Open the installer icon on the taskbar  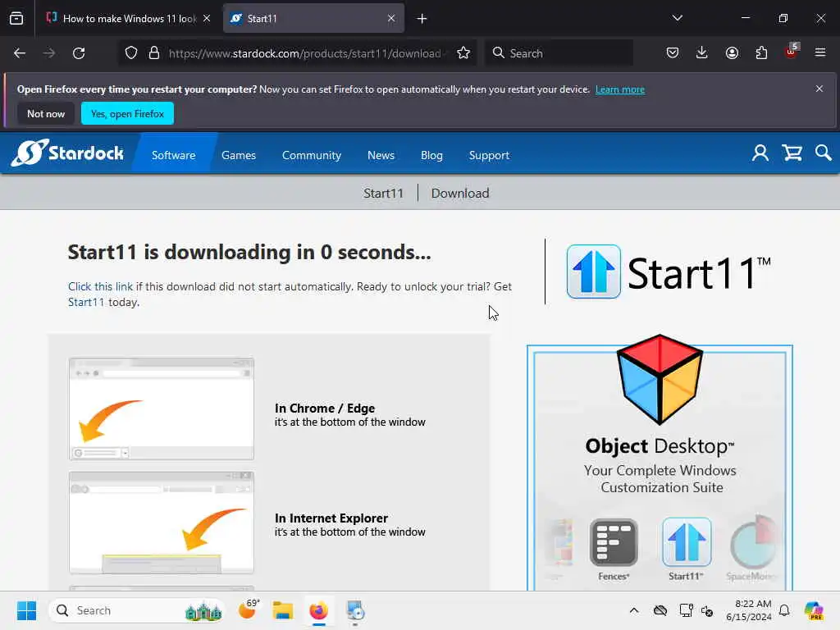tap(354, 610)
